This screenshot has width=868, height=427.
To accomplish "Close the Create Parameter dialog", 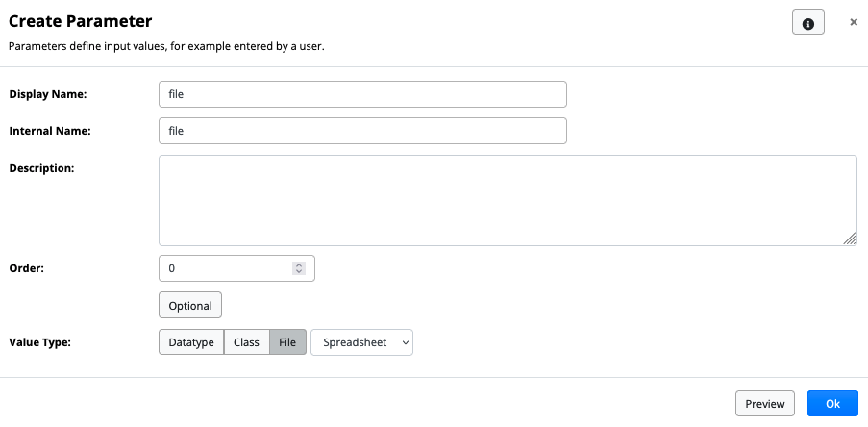I will (x=854, y=22).
